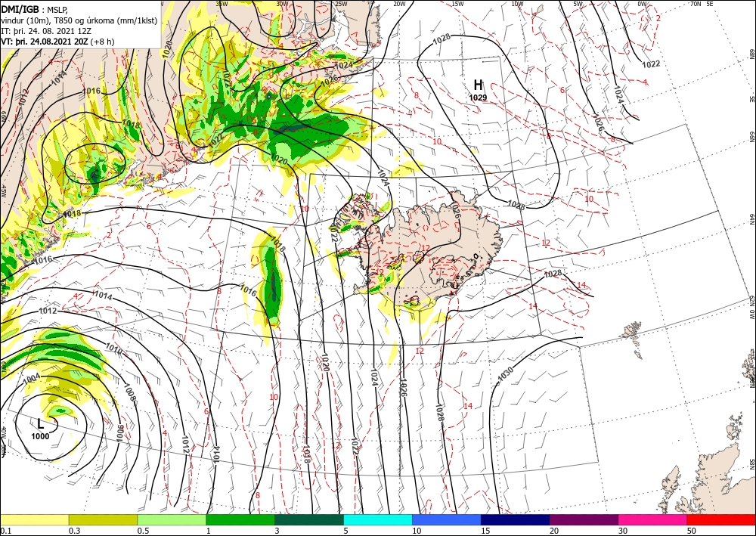Viewport: 756px width, 536px height.
Task: Select the light green 0.5–1 legend swatch
Action: [172, 519]
